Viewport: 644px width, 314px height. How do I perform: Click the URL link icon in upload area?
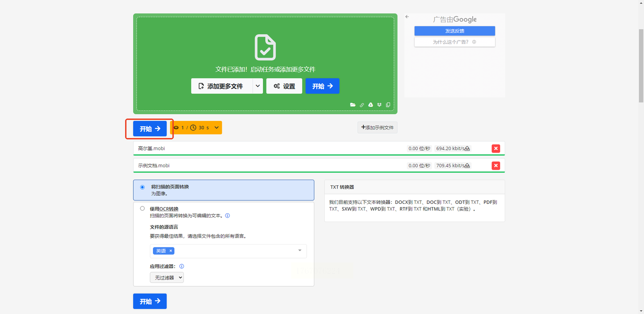[362, 105]
